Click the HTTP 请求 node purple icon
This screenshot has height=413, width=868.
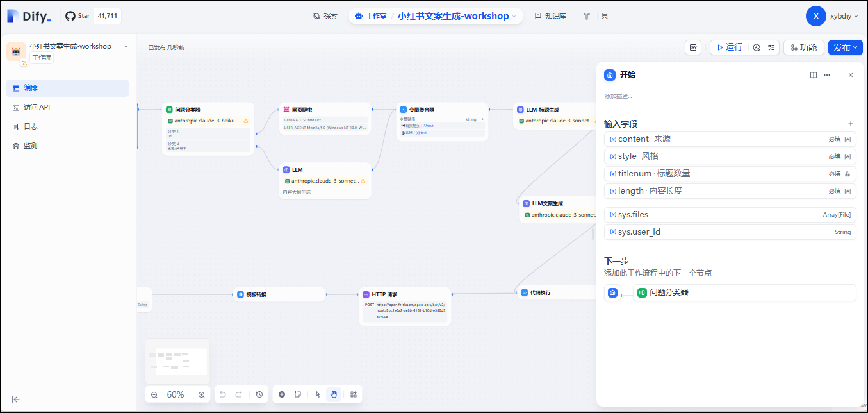366,294
